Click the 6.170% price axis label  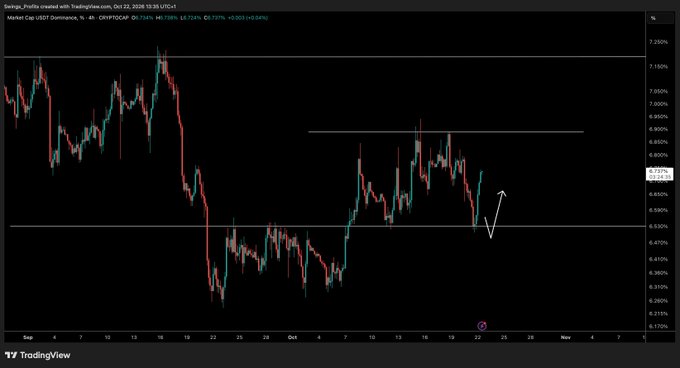[x=658, y=326]
